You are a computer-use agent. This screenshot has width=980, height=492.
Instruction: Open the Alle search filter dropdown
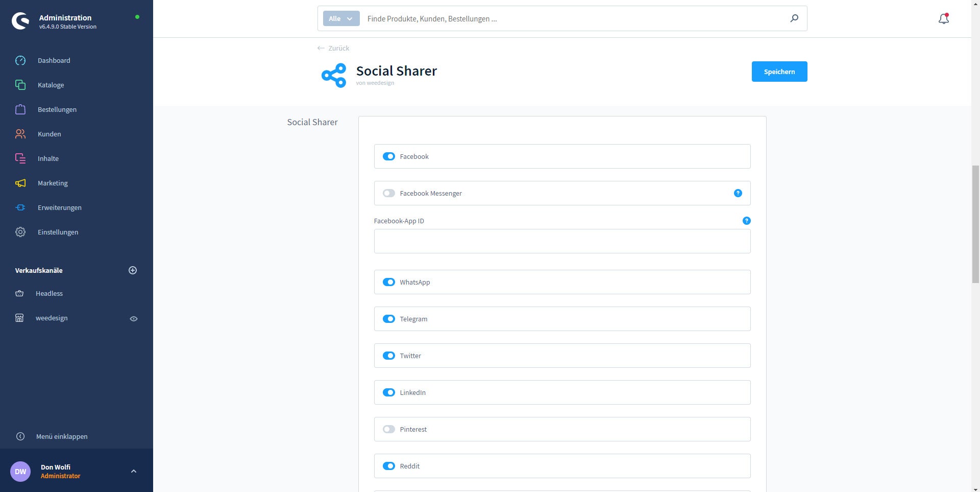coord(341,18)
